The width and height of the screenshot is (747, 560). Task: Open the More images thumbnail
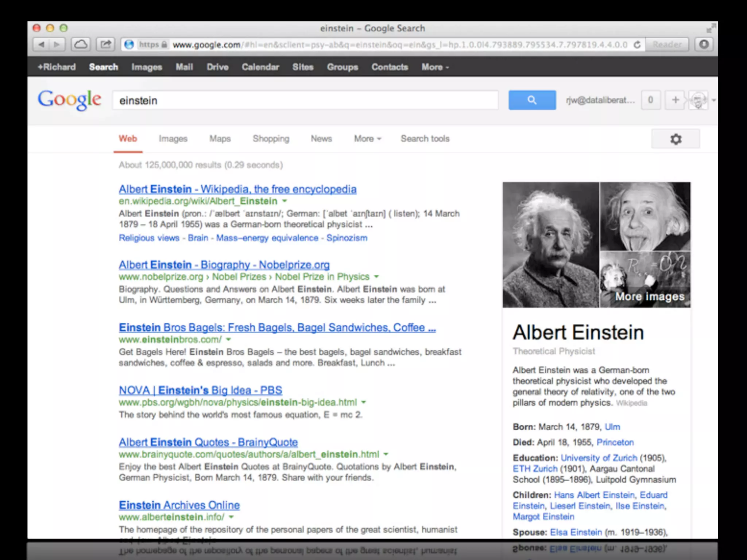645,280
